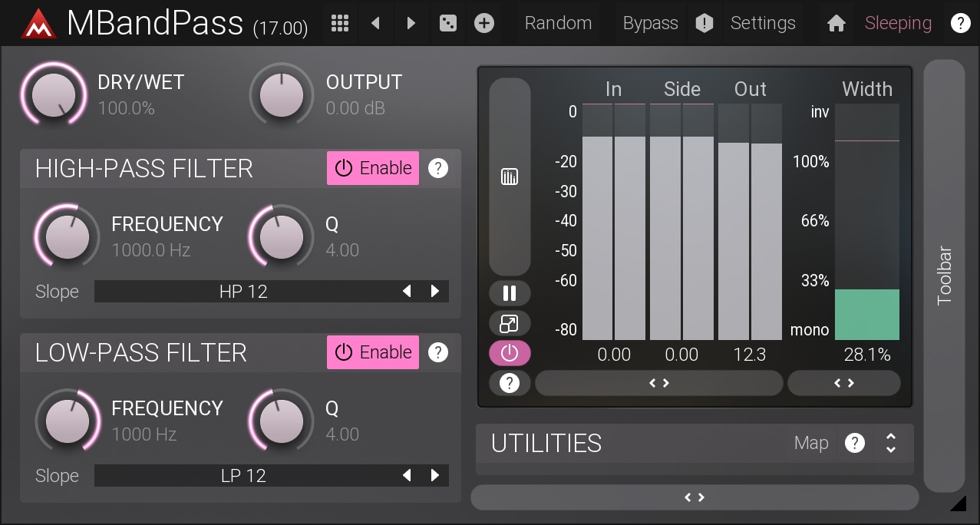The width and height of the screenshot is (980, 525).
Task: Click the dice randomize icon
Action: [x=447, y=23]
